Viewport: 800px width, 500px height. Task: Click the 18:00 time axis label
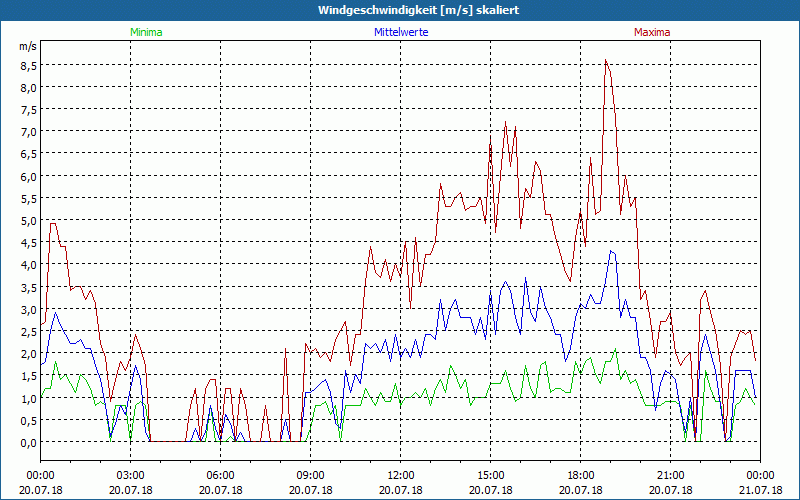(x=581, y=476)
